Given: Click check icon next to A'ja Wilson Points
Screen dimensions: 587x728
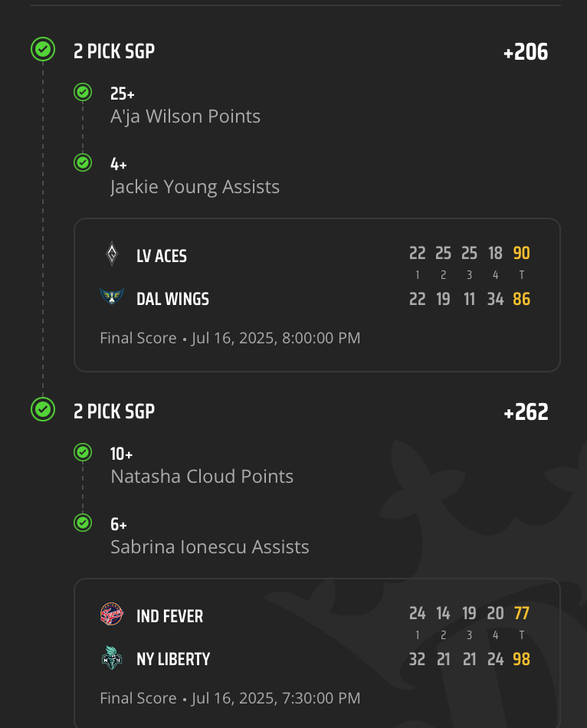Looking at the screenshot, I should click(x=83, y=93).
